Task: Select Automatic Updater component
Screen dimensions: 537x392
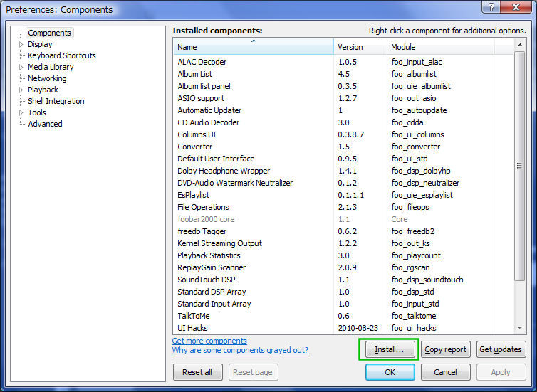Action: [344, 110]
